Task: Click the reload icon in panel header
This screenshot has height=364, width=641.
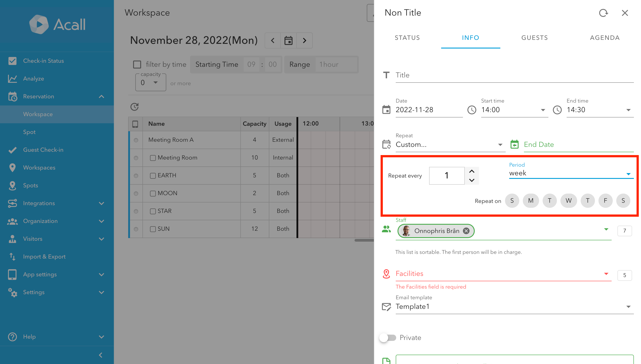Action: 603,13
